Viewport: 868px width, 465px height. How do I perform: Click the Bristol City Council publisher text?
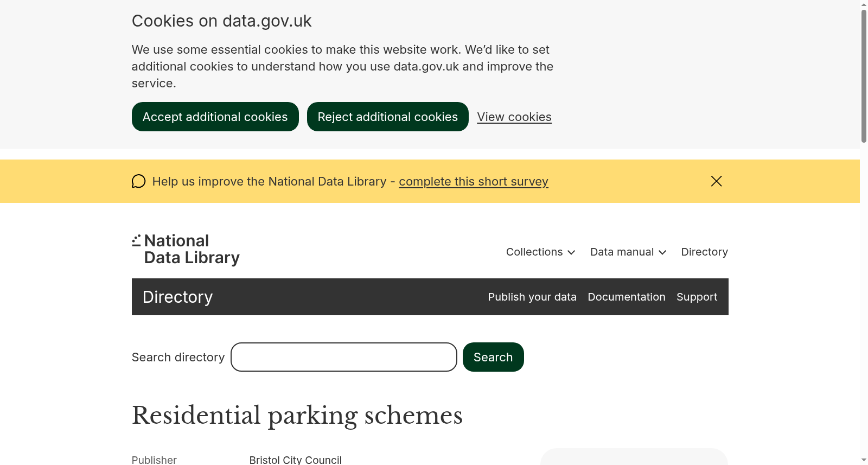296,460
